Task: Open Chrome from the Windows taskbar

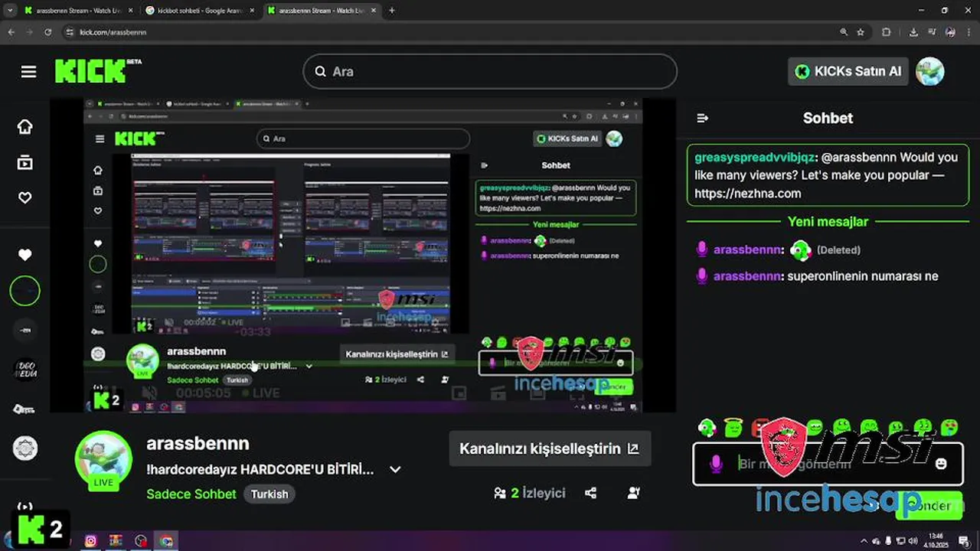Action: coord(166,541)
